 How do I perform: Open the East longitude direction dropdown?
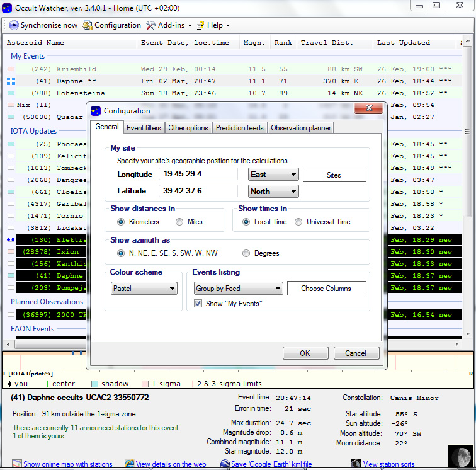[x=273, y=175]
